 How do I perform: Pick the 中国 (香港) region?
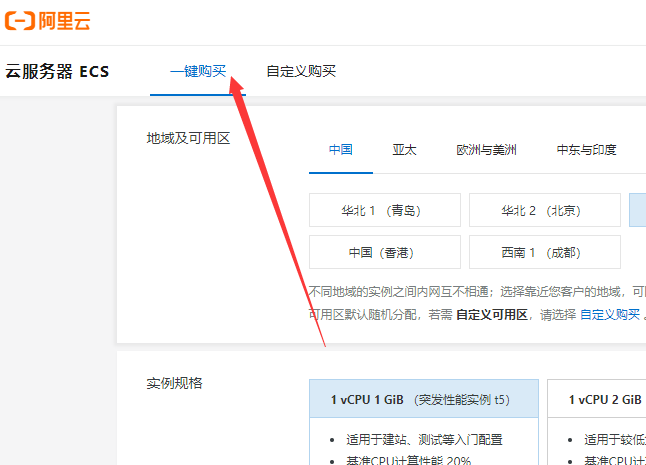(385, 252)
